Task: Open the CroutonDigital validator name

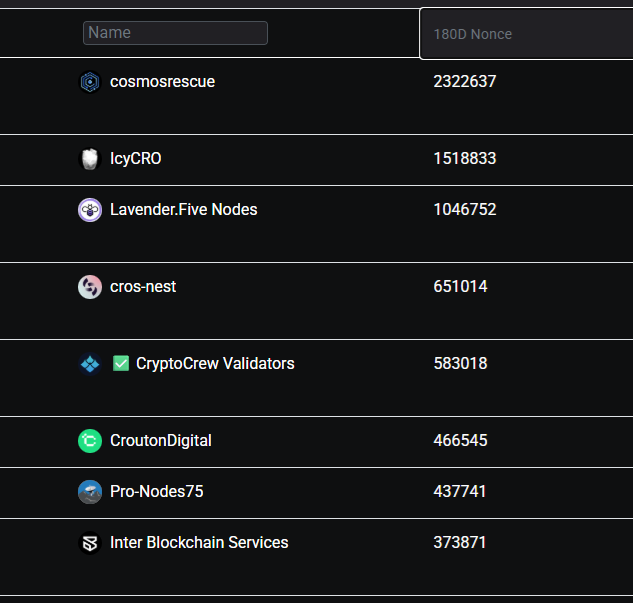Action: click(161, 441)
